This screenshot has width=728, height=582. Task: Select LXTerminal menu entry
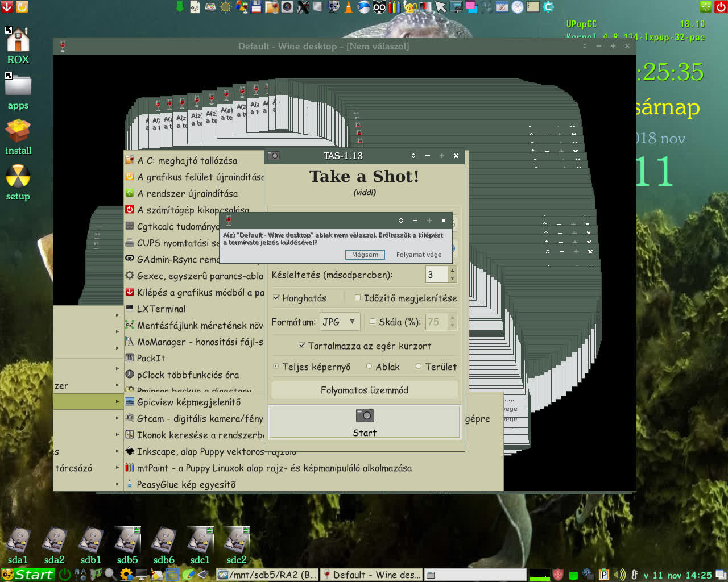tap(194, 309)
